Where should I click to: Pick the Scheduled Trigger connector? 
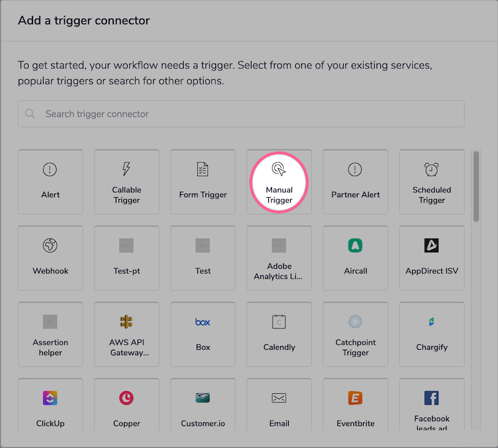[x=431, y=182]
